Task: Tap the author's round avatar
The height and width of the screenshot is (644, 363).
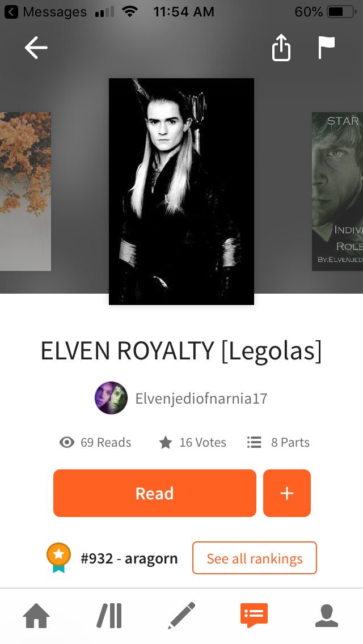Action: tap(111, 397)
